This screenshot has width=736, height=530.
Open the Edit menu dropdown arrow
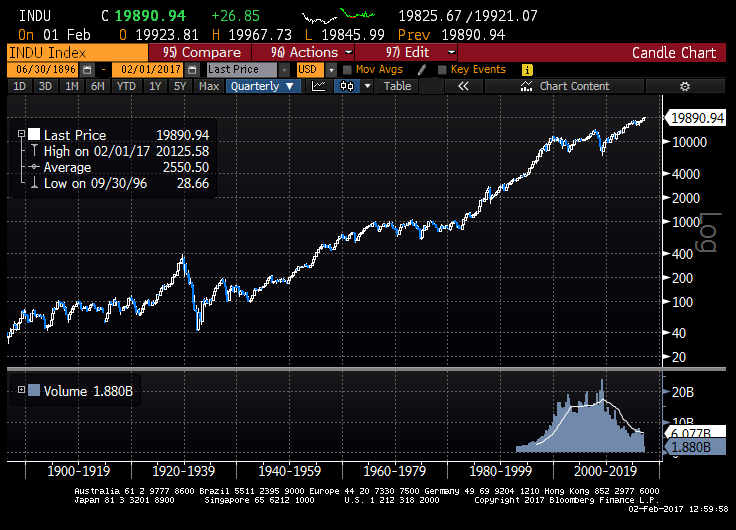[x=452, y=52]
